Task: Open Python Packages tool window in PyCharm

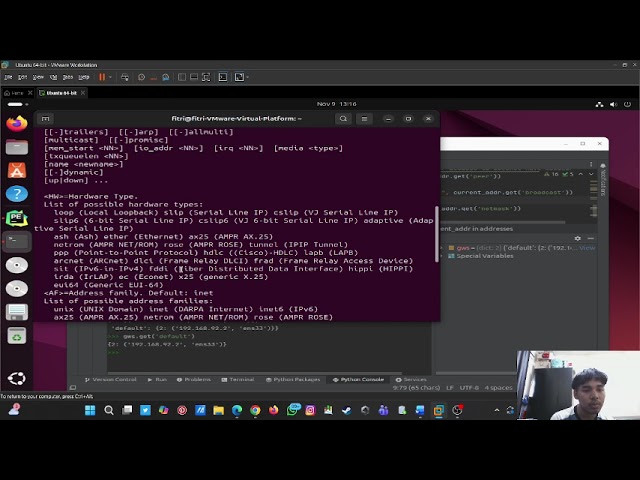Action: coord(293,380)
